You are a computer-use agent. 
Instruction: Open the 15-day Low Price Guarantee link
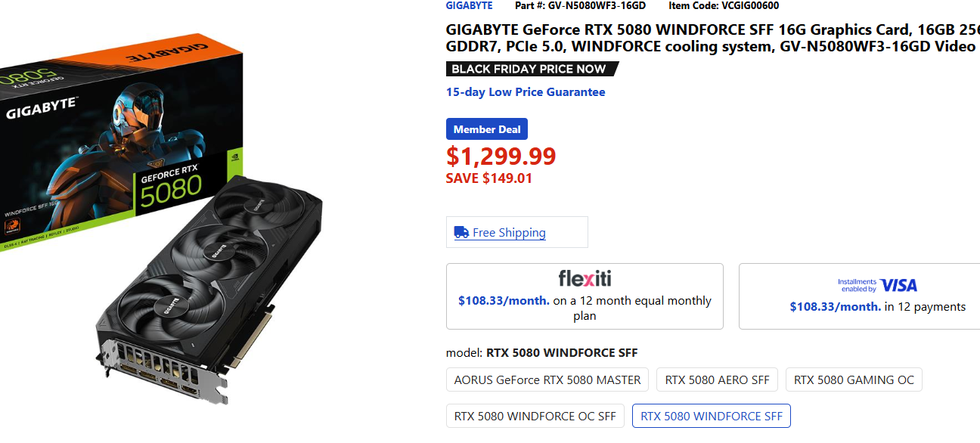pyautogui.click(x=526, y=92)
